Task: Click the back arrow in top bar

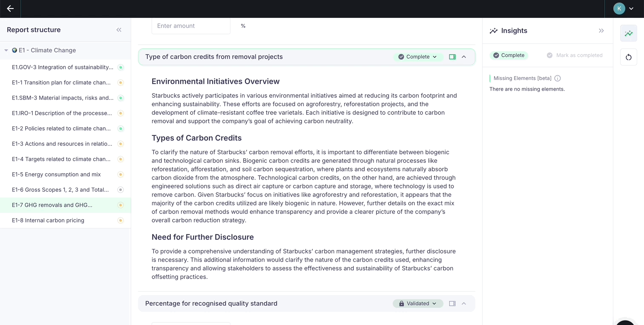Action: 10,9
